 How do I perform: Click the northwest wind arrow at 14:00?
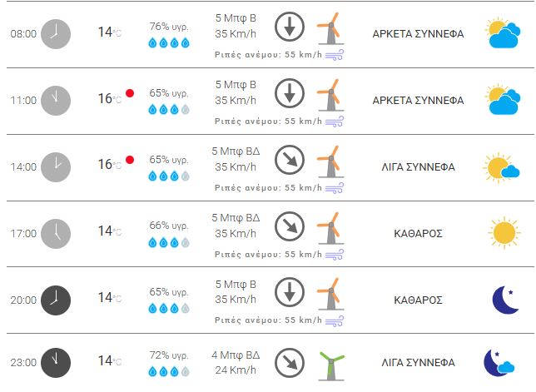[290, 158]
